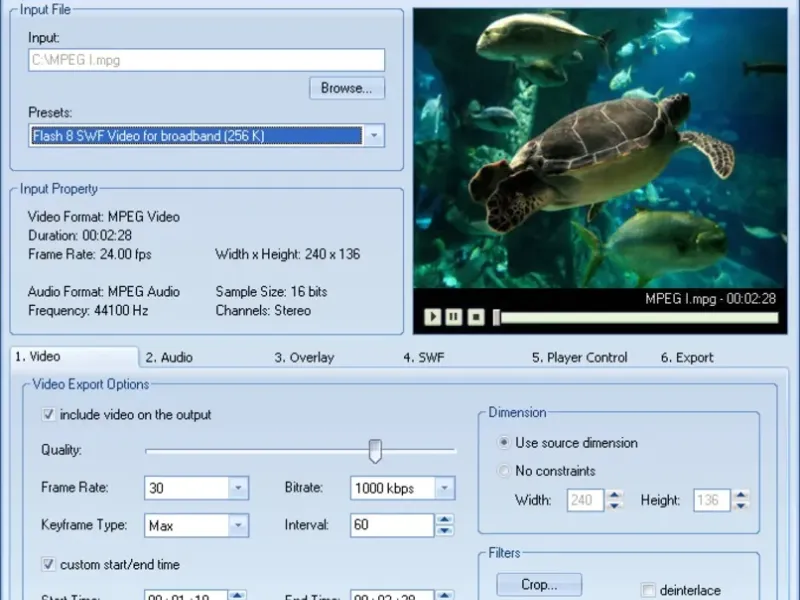Click the video preview seek bar

[x=640, y=317]
